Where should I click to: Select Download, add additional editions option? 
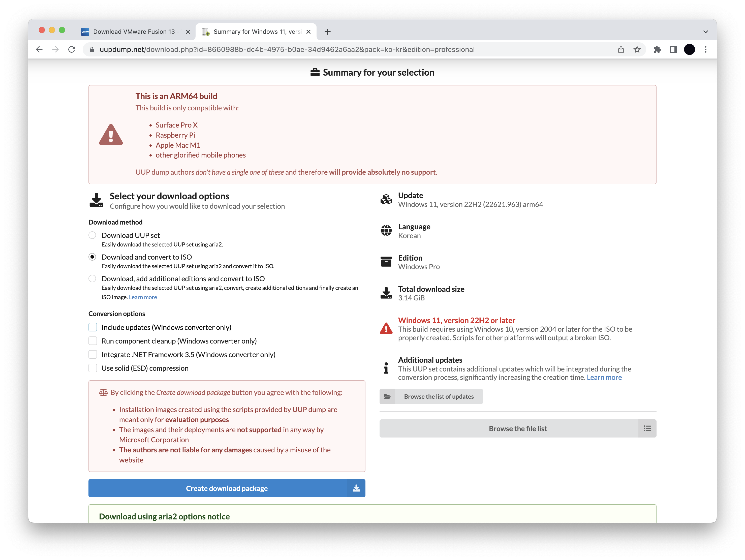click(x=92, y=278)
